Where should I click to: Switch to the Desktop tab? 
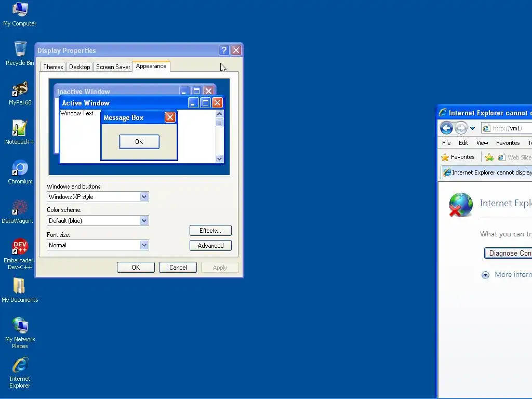(79, 67)
